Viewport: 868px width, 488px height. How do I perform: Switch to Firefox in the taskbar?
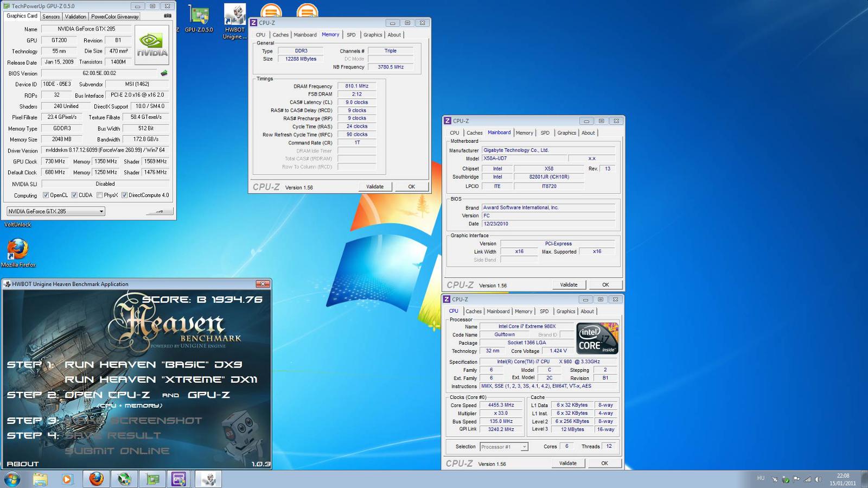96,479
